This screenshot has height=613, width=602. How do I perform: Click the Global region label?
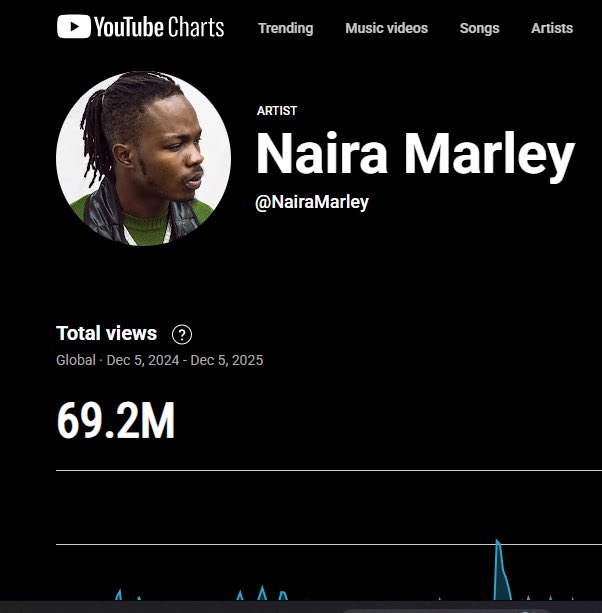click(76, 360)
